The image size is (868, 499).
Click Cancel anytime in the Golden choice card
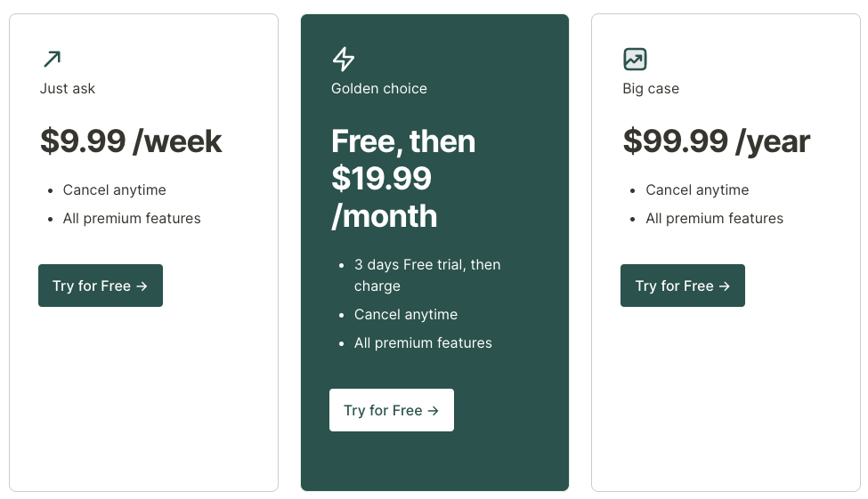[x=406, y=314]
